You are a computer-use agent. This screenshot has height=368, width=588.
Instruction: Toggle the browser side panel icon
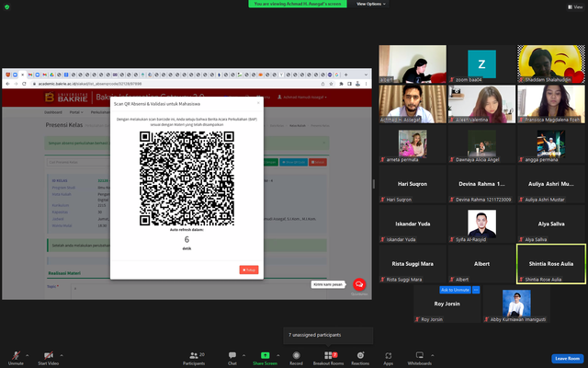(349, 84)
